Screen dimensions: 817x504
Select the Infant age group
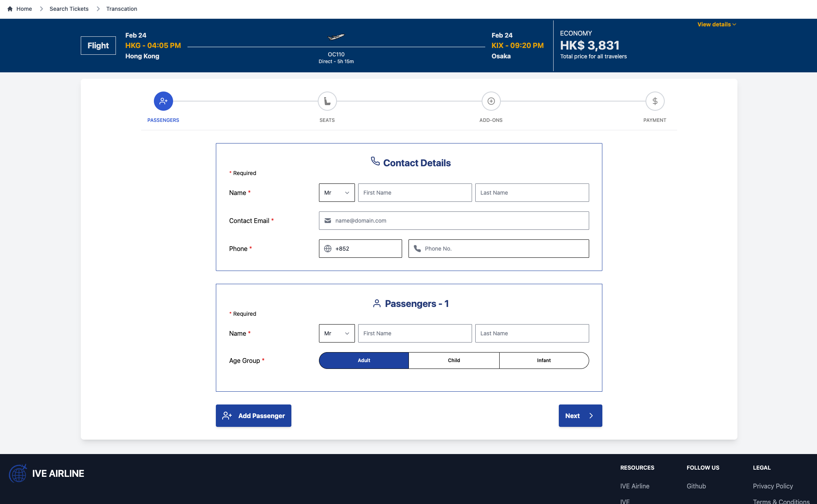pos(544,361)
